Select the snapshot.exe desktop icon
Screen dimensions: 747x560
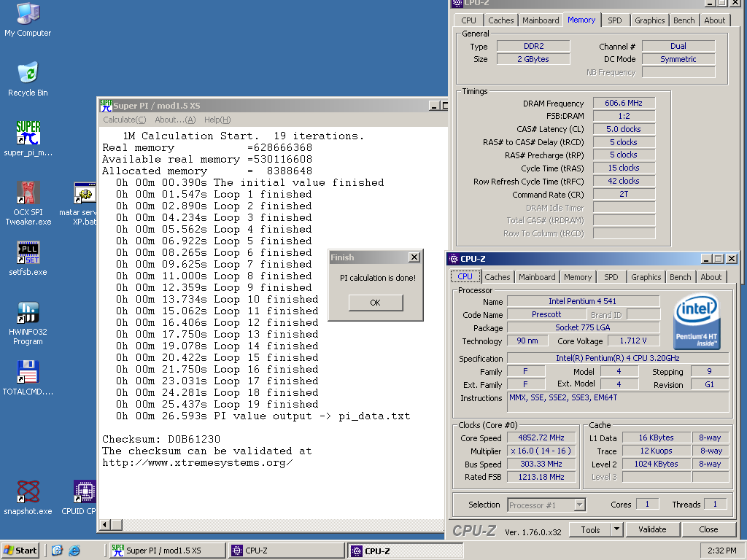click(x=28, y=497)
